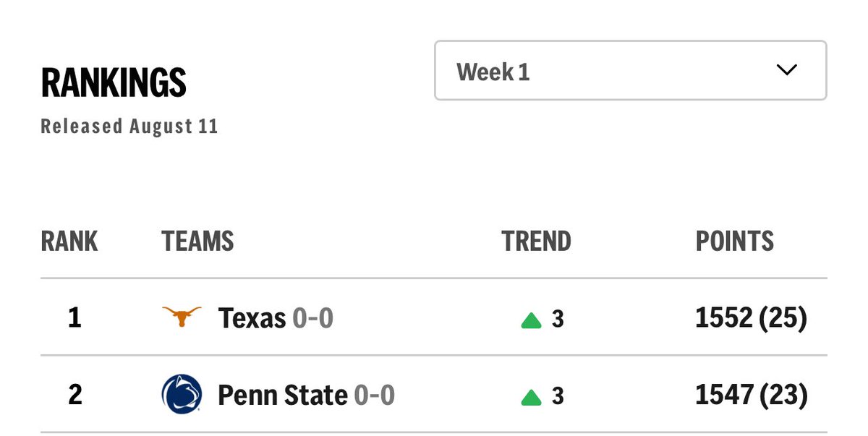Click Texas points value 1552 (25)
The height and width of the screenshot is (436, 868).
point(751,318)
